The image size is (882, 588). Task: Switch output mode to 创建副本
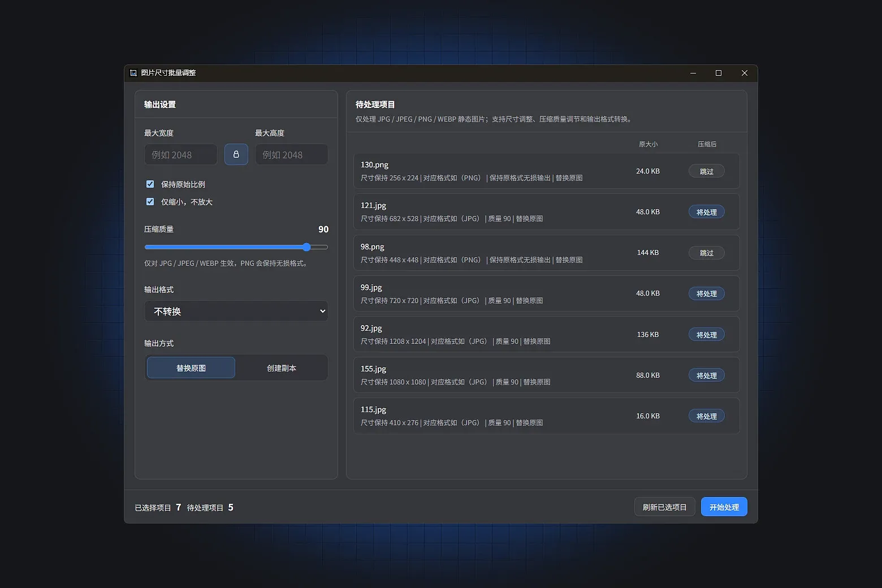[x=281, y=367]
